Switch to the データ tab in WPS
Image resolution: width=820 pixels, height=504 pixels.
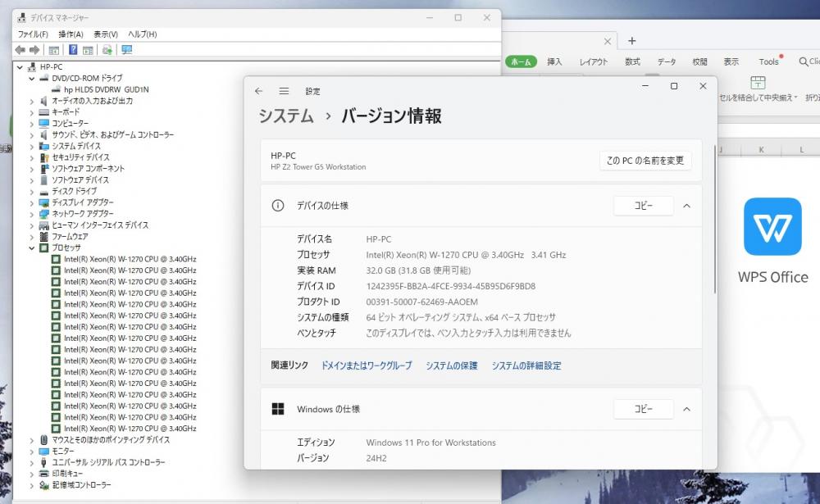[x=666, y=61]
